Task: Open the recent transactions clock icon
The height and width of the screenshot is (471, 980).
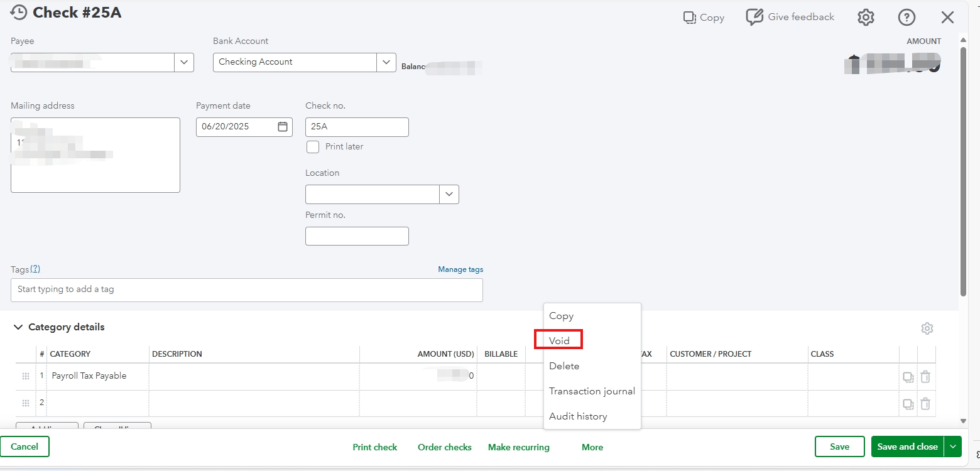Action: 19,13
